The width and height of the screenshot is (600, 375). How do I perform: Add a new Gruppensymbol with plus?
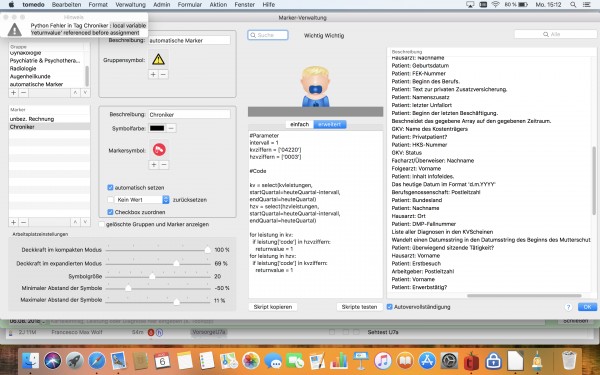153,74
